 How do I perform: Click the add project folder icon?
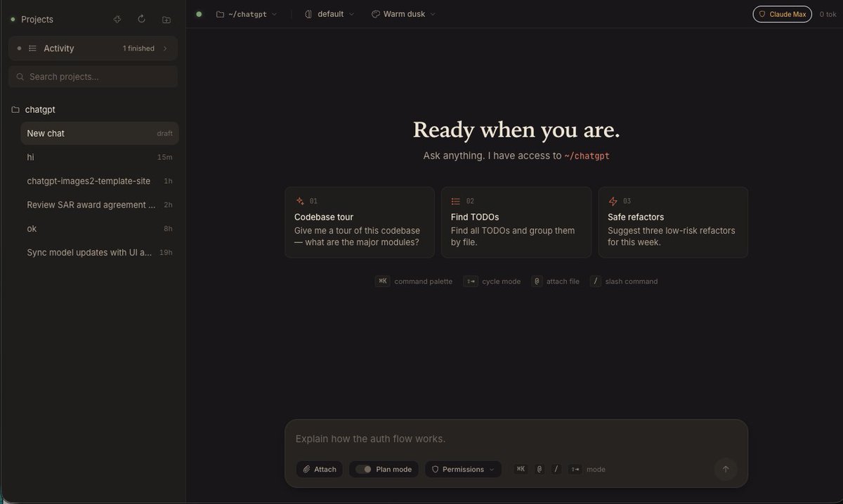click(x=166, y=20)
